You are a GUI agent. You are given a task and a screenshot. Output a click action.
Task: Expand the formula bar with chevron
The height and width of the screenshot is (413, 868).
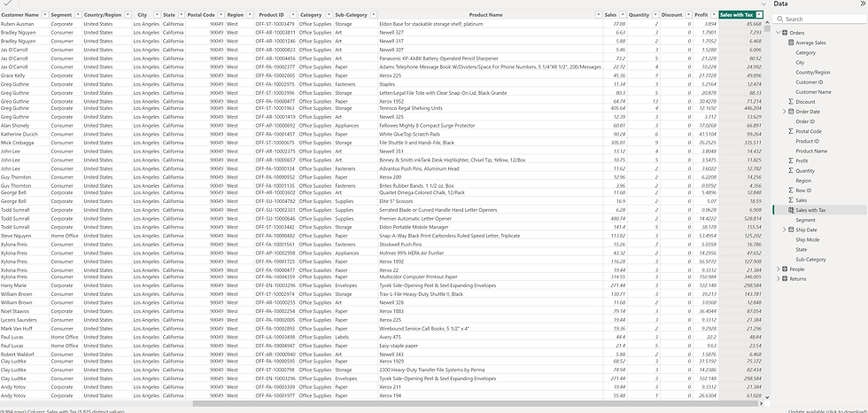[x=763, y=4]
